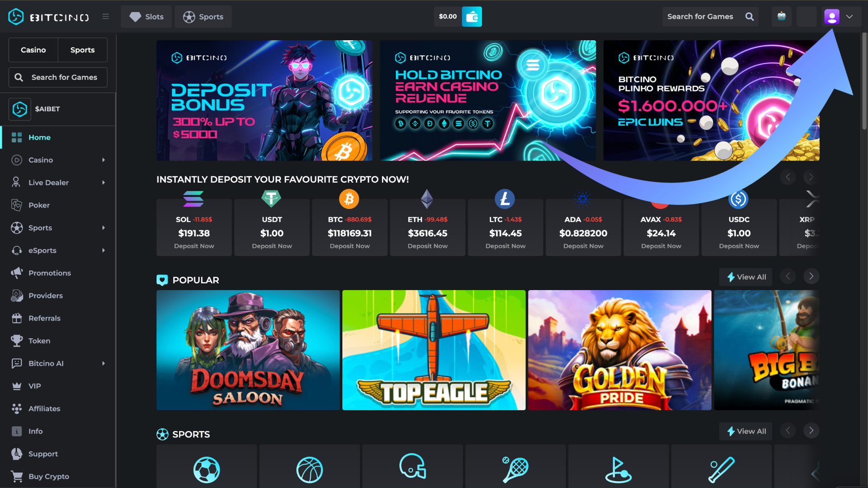
Task: Click the robot AI assistant icon
Action: [x=781, y=17]
